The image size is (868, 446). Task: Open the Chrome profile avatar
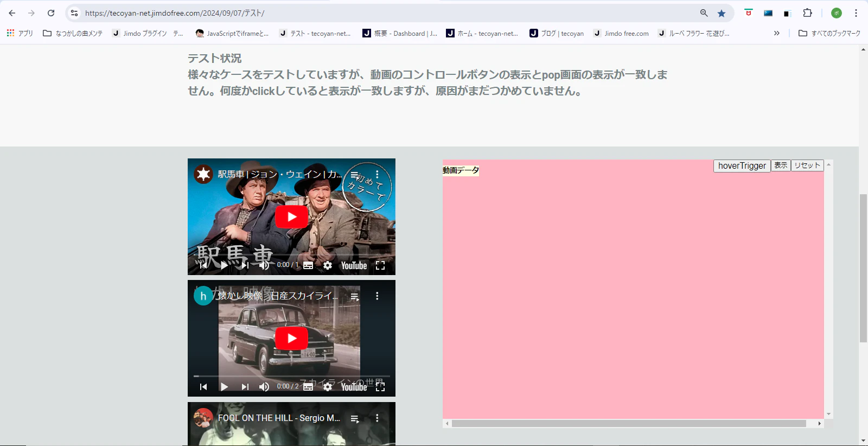pos(837,13)
